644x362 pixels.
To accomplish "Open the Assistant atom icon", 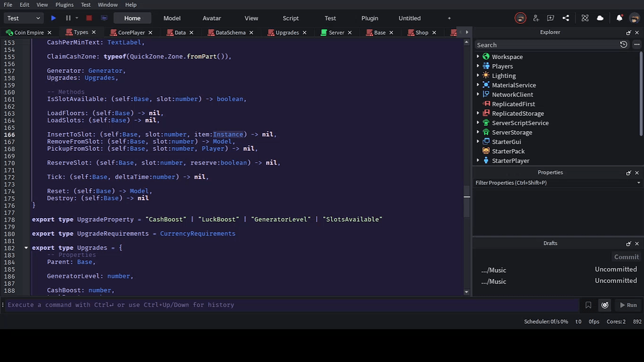I will click(585, 18).
